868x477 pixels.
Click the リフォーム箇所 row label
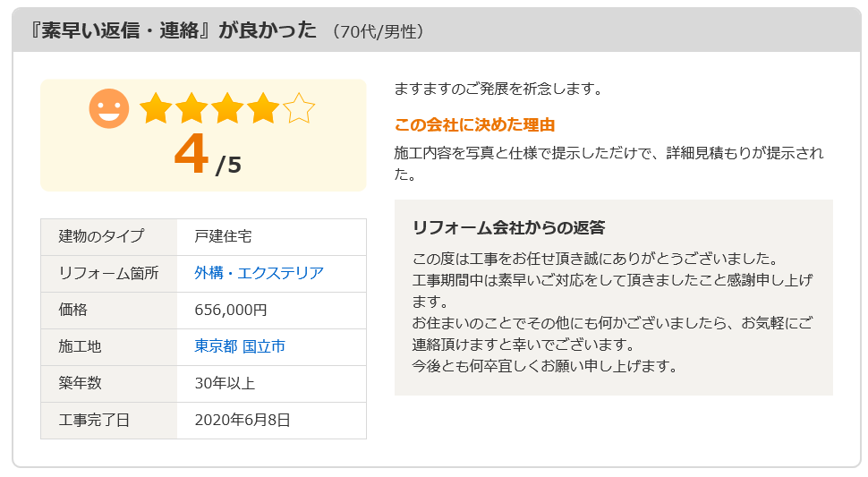108,273
